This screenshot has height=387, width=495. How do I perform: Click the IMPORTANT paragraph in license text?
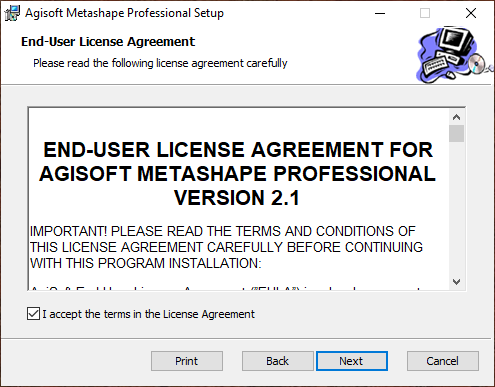(226, 247)
